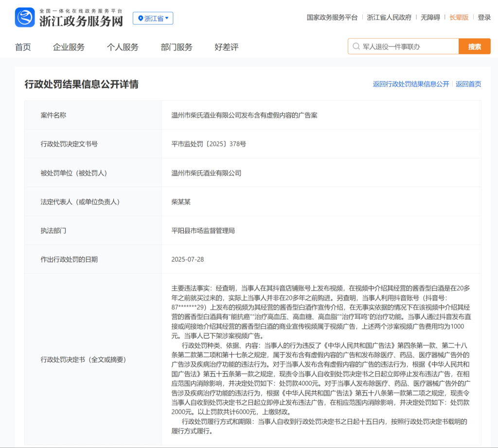The height and width of the screenshot is (448, 498).
Task: Click the 返回首页 link
Action: [468, 84]
